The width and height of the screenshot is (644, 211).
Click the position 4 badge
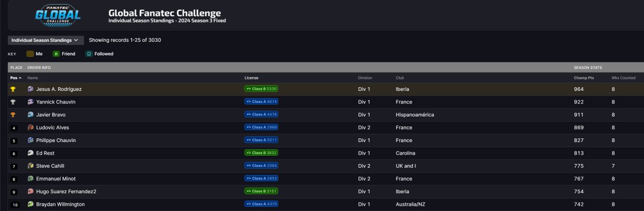13,128
